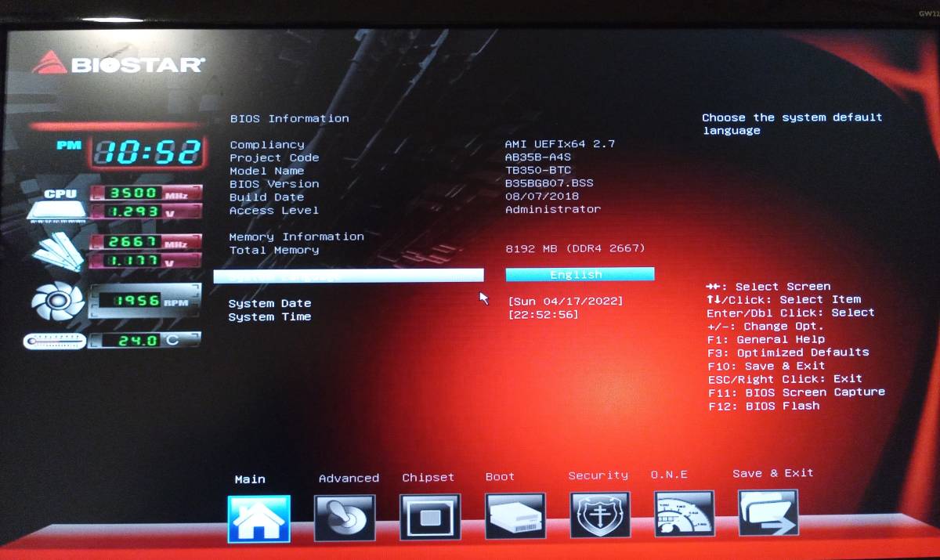Click the temperature thermometer icon
940x560 pixels.
coord(53,340)
